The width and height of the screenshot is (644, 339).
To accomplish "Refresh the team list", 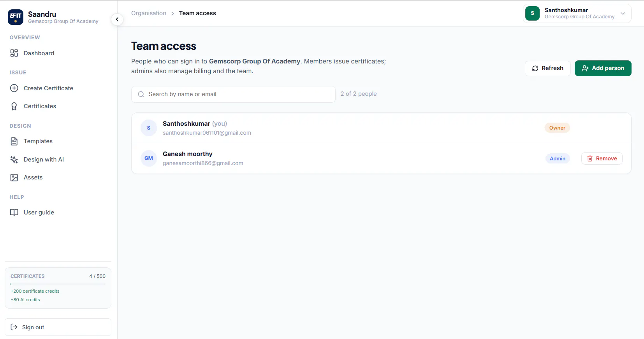I will 548,69.
